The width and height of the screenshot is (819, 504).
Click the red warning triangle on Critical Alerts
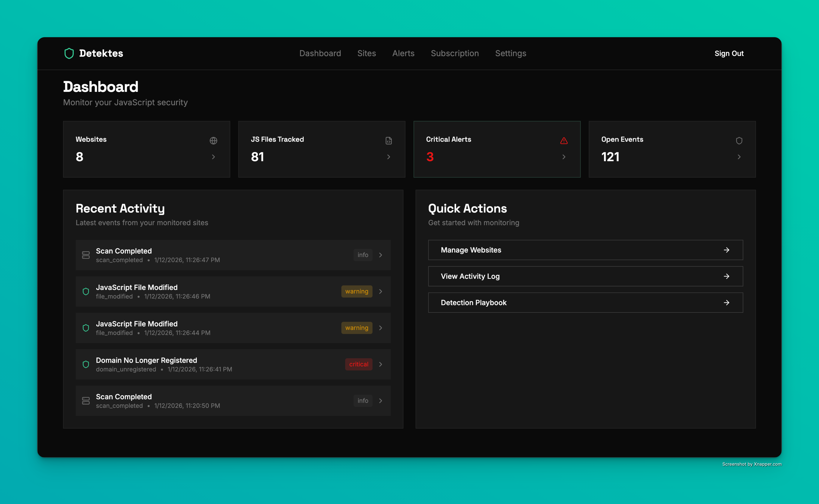[564, 141]
